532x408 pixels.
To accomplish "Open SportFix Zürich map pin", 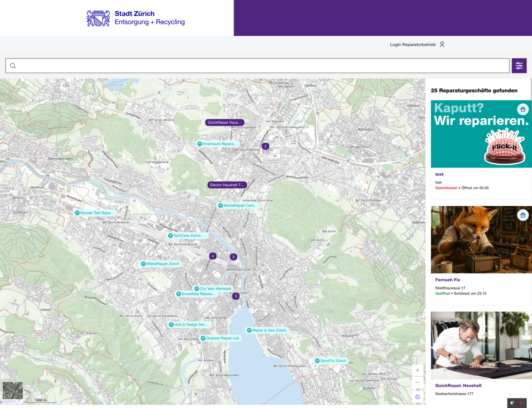I will tap(331, 361).
